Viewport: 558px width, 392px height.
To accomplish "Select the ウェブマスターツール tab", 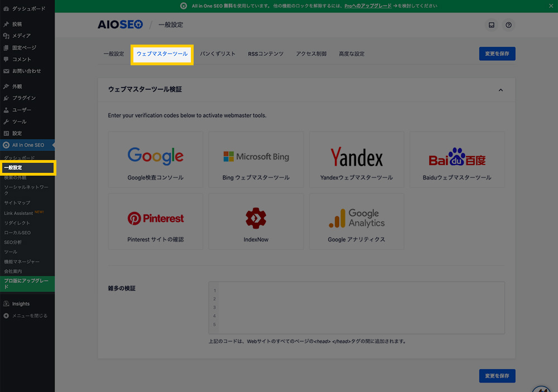I will point(162,54).
